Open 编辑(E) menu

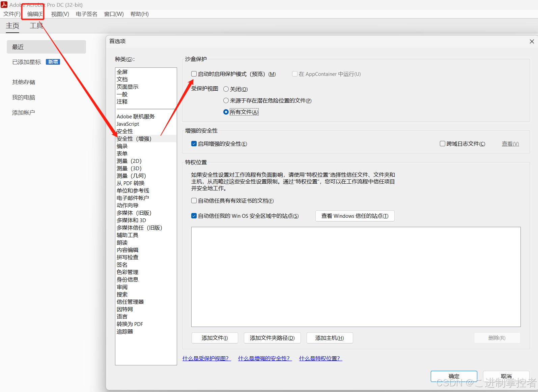click(x=35, y=14)
